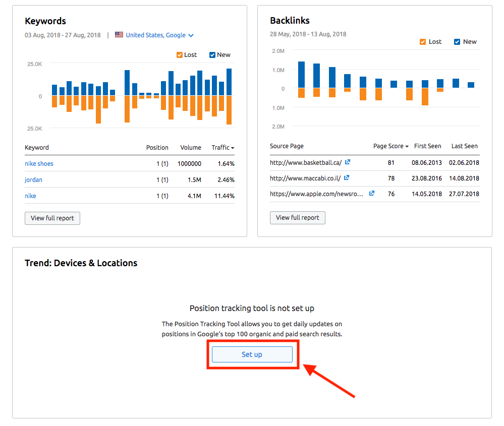
Task: Click first seen date 08.06.2013
Action: pyautogui.click(x=426, y=162)
